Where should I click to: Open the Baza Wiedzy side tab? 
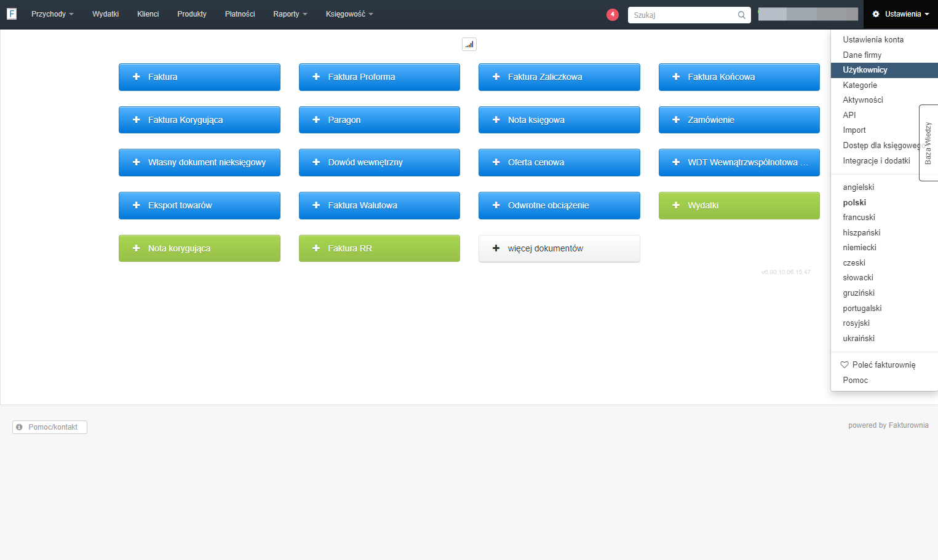pos(928,143)
